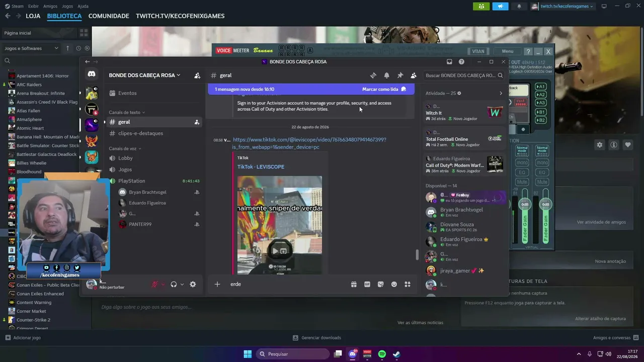Adjust Voicemeeter B2 Fader Gain slider
Screen dimensions: 644x362
(x=545, y=205)
